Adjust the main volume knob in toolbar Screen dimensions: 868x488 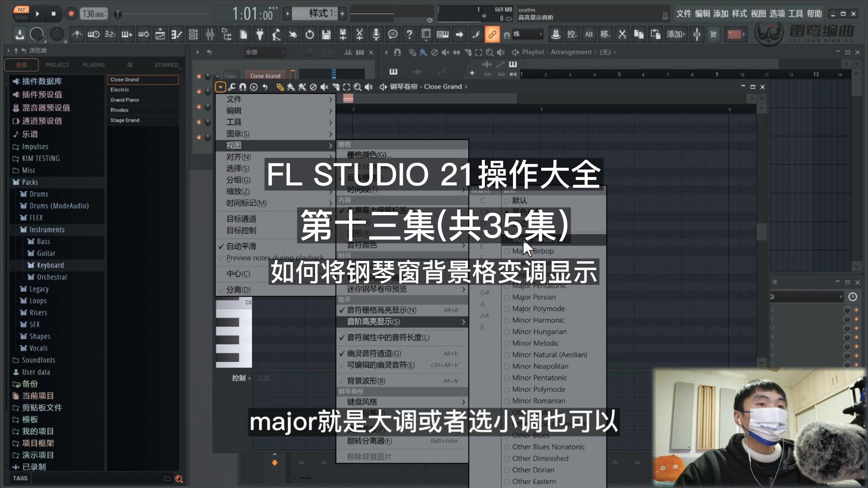[37, 34]
